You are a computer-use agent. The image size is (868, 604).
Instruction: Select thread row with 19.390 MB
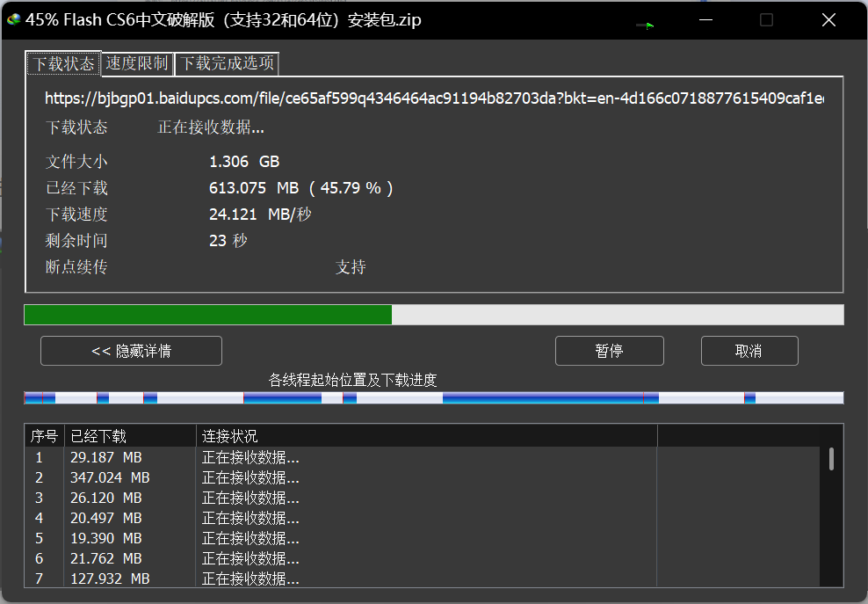[x=423, y=539]
